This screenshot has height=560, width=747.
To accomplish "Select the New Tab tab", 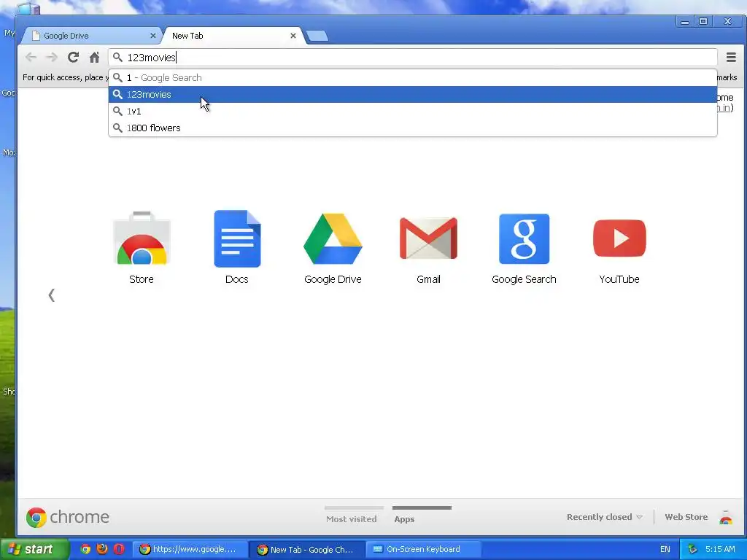I will click(x=233, y=36).
